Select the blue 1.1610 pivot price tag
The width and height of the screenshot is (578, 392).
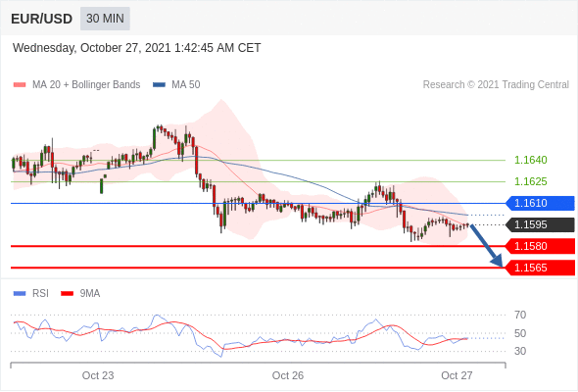540,203
